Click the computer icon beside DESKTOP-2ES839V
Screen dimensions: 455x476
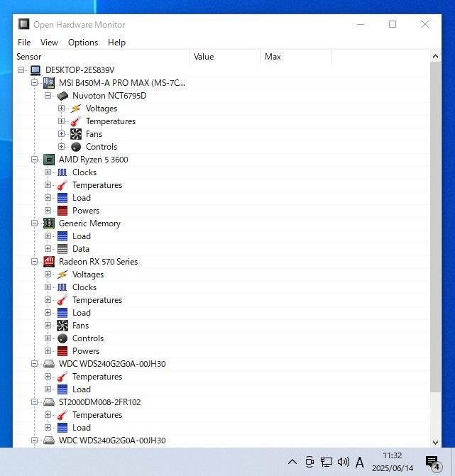point(35,70)
